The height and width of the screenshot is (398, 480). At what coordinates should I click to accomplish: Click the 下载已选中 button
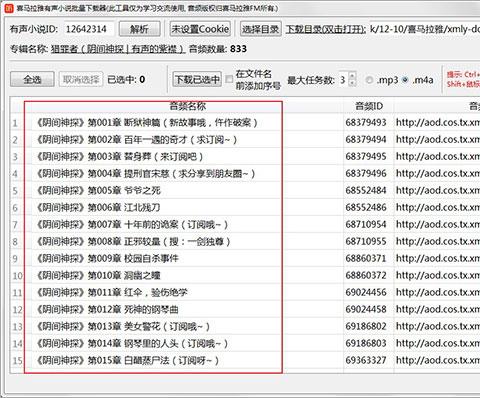[x=197, y=79]
